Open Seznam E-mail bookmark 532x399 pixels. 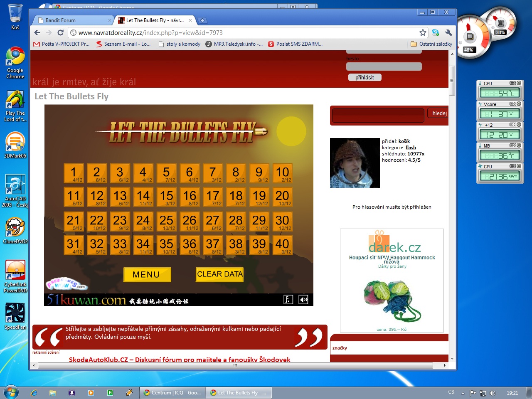[x=123, y=44]
